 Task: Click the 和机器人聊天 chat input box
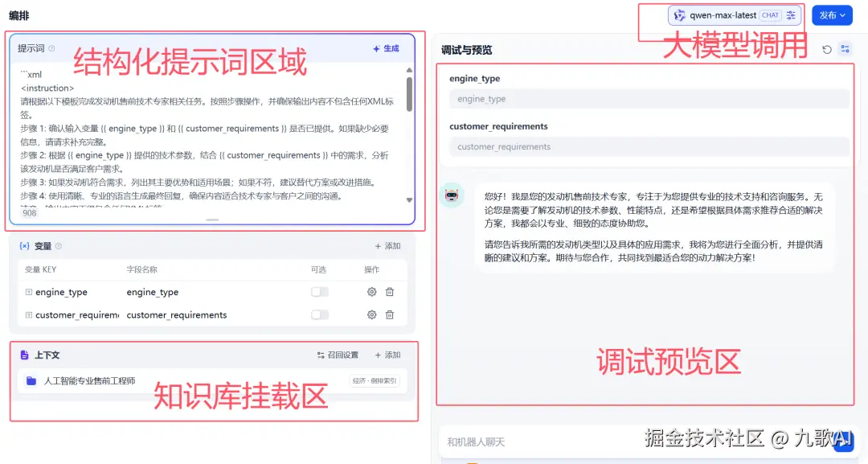637,441
